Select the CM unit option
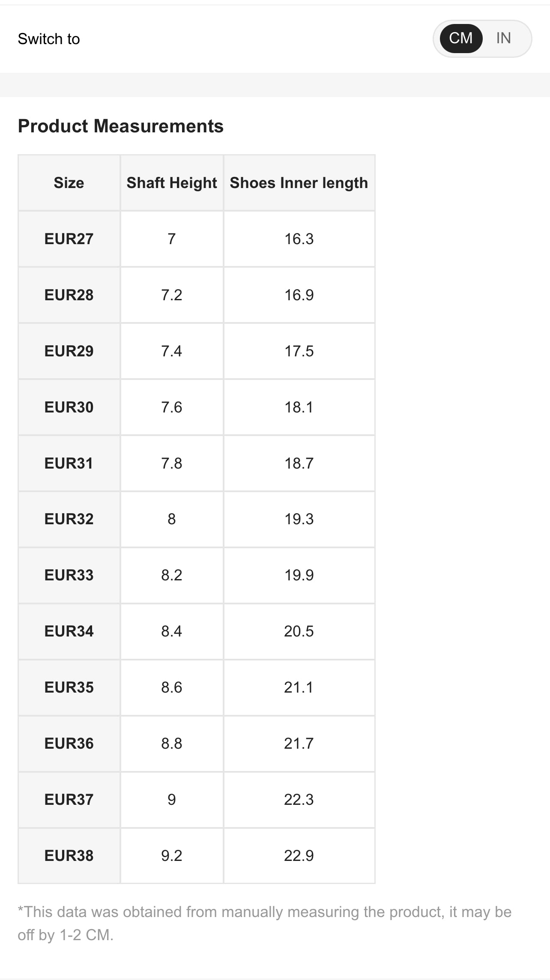550x980 pixels. (x=461, y=39)
